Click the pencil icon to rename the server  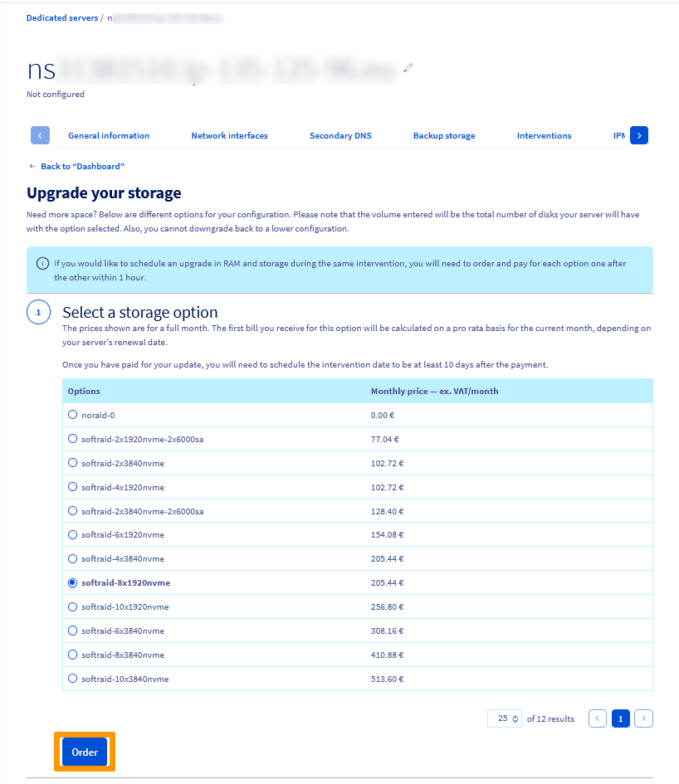pyautogui.click(x=408, y=68)
